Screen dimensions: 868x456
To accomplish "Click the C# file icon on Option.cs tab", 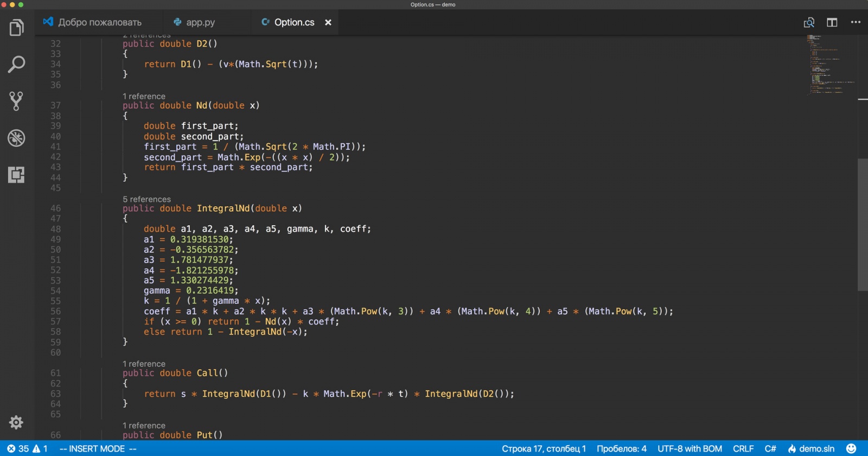I will click(265, 22).
